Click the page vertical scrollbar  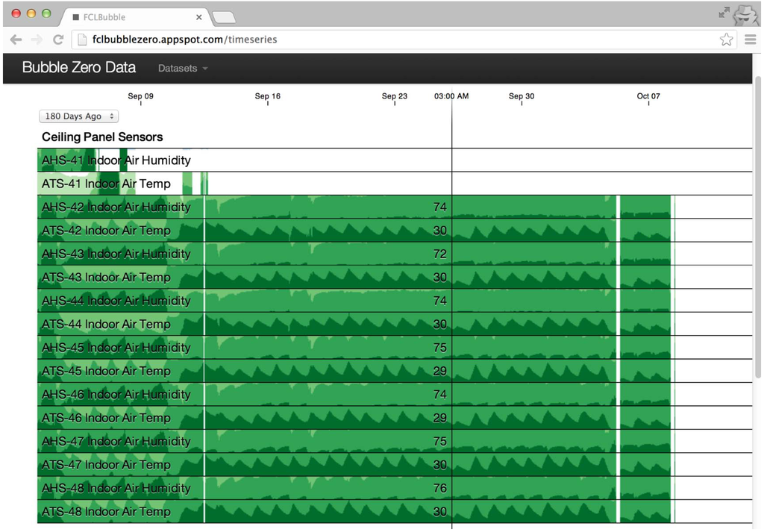pyautogui.click(x=758, y=224)
